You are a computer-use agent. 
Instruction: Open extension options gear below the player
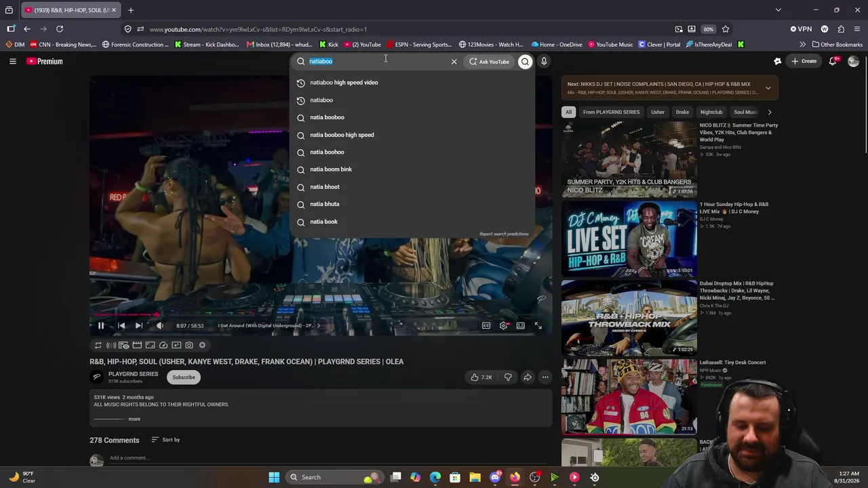pyautogui.click(x=202, y=345)
